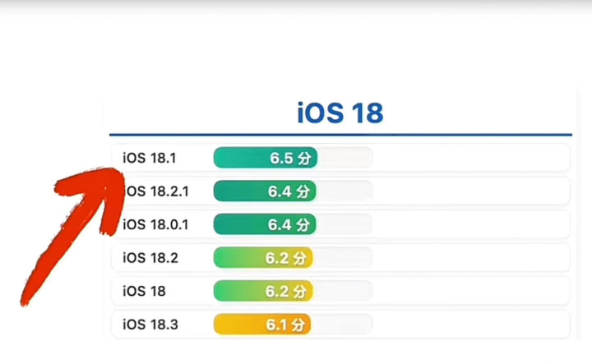This screenshot has width=592, height=364.
Task: Select the iOS 18.1 row label
Action: coord(150,158)
